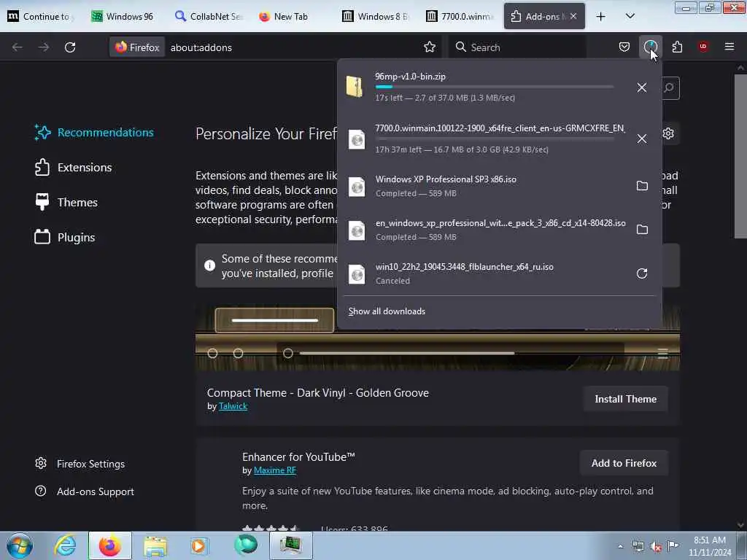Open the taskbar app with monitor icon
The width and height of the screenshot is (747, 560).
[291, 545]
